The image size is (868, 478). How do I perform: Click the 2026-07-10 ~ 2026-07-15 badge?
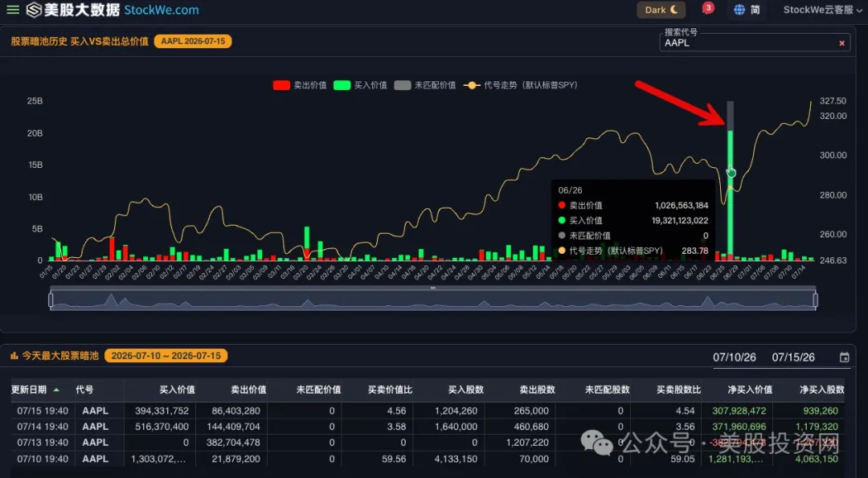(x=166, y=356)
